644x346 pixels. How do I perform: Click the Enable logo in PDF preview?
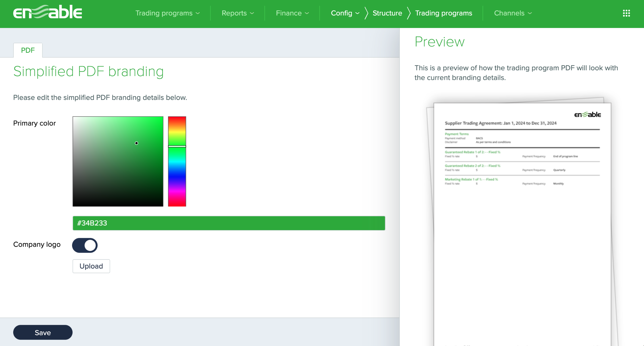tap(588, 115)
